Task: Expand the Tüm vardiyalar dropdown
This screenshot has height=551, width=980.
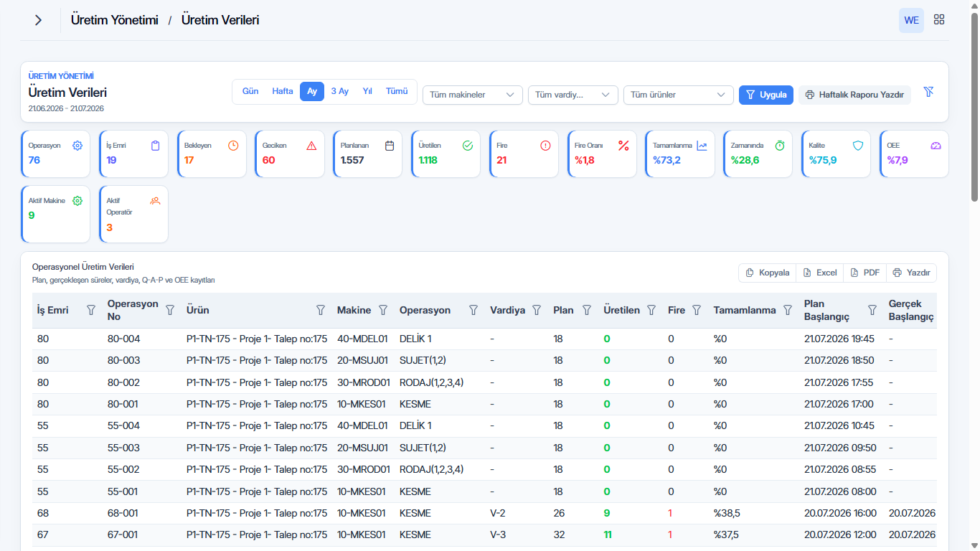Action: pos(573,95)
